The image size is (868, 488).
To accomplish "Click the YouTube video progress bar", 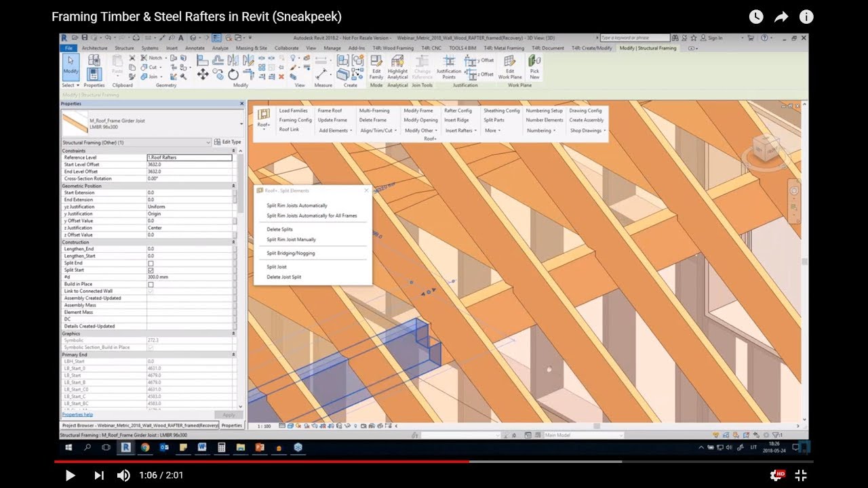I will pyautogui.click(x=434, y=462).
